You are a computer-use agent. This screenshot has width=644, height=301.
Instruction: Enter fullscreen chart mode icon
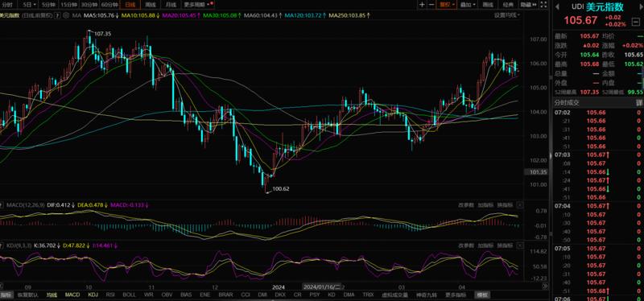coord(543,5)
